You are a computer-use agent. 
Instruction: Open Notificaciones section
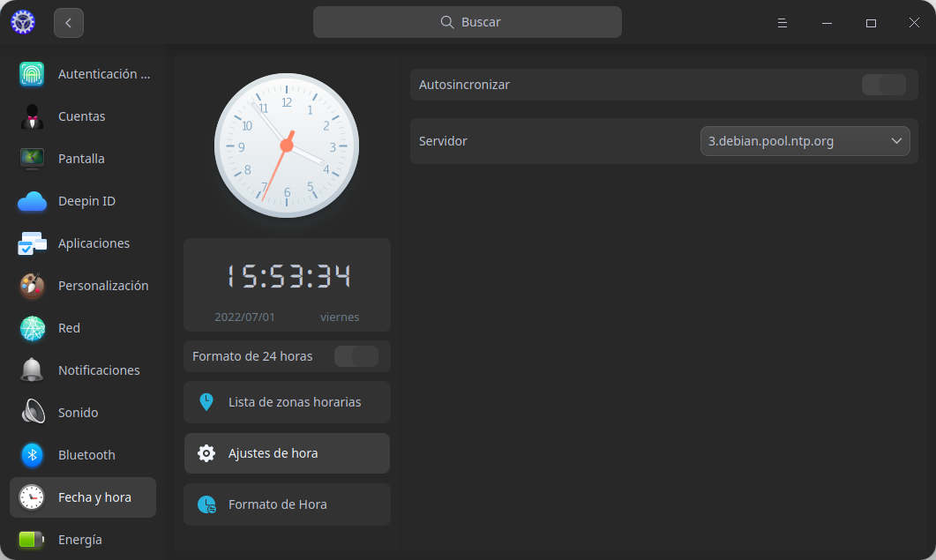click(82, 370)
